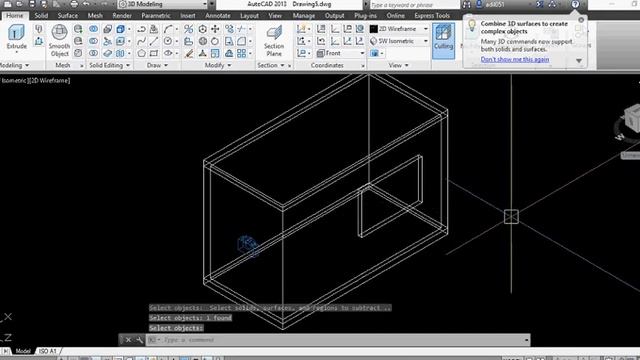The image size is (640, 360).
Task: Click the Move tool in Modify panel
Action: pyautogui.click(x=215, y=29)
